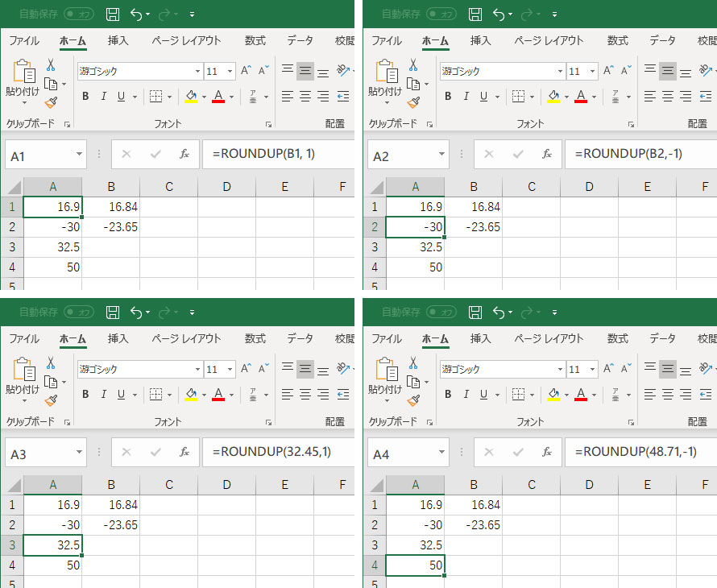
Task: Click fill color bucket in the A1 window
Action: [191, 97]
